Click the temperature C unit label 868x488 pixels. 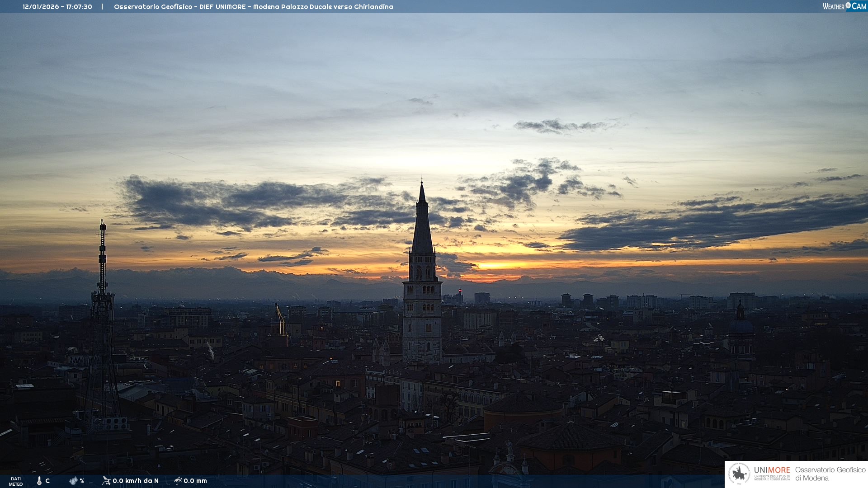47,481
